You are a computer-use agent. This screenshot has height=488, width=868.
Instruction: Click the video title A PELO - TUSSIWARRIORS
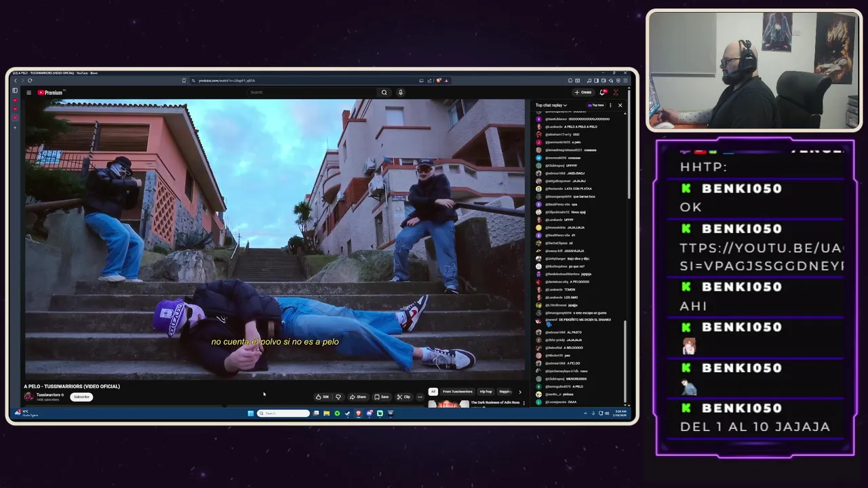pos(72,386)
